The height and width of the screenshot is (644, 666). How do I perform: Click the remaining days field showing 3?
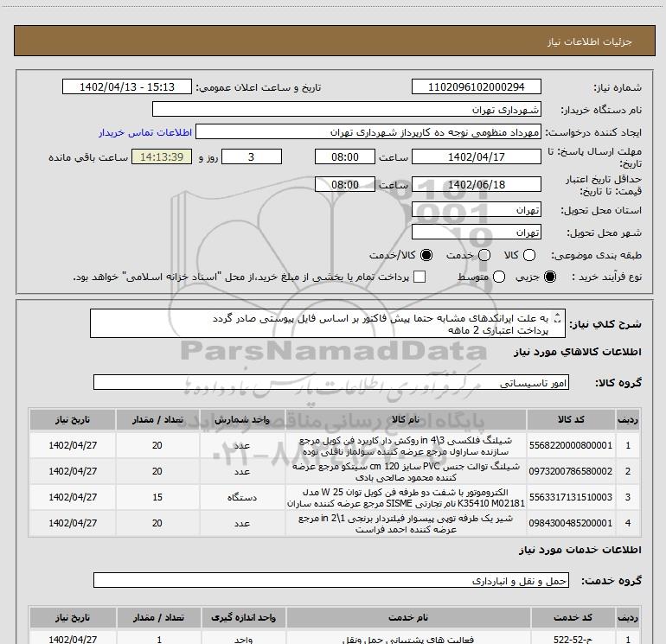pyautogui.click(x=252, y=156)
